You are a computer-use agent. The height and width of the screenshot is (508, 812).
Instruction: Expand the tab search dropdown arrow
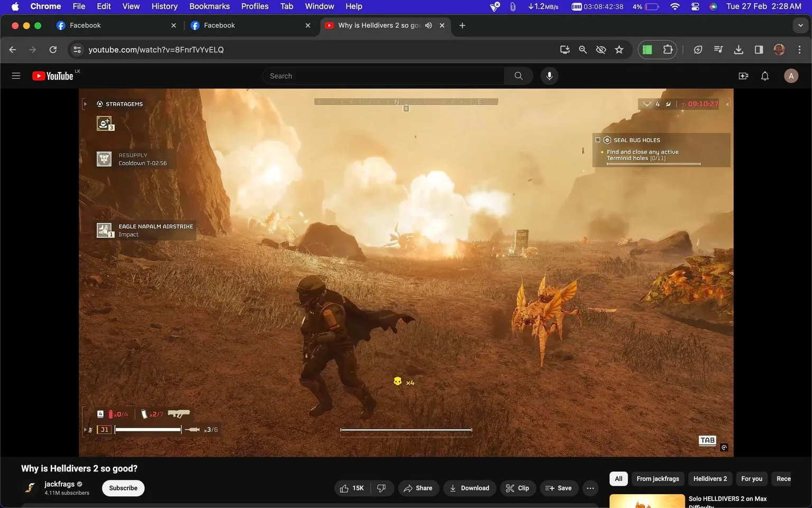tap(800, 25)
